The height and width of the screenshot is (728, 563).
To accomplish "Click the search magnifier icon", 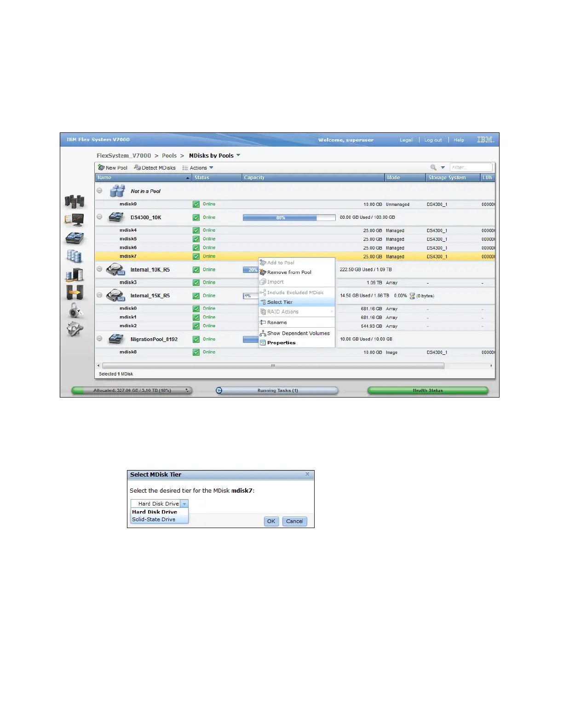I will 433,168.
